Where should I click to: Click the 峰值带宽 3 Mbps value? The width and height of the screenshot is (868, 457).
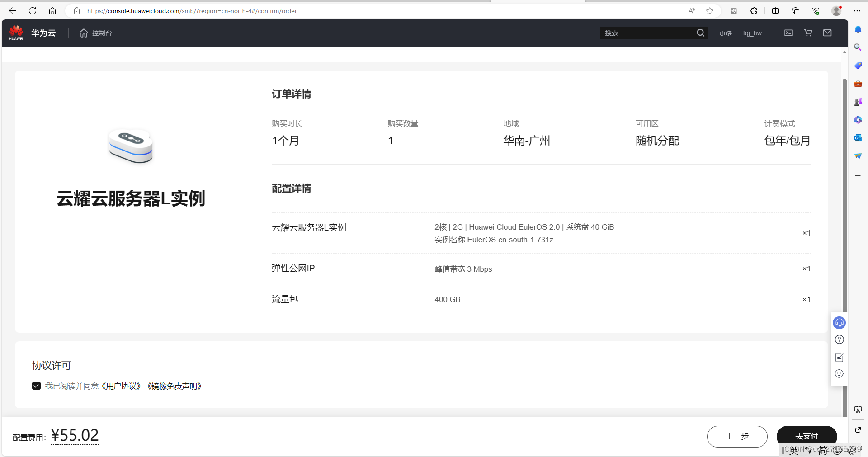[463, 269]
